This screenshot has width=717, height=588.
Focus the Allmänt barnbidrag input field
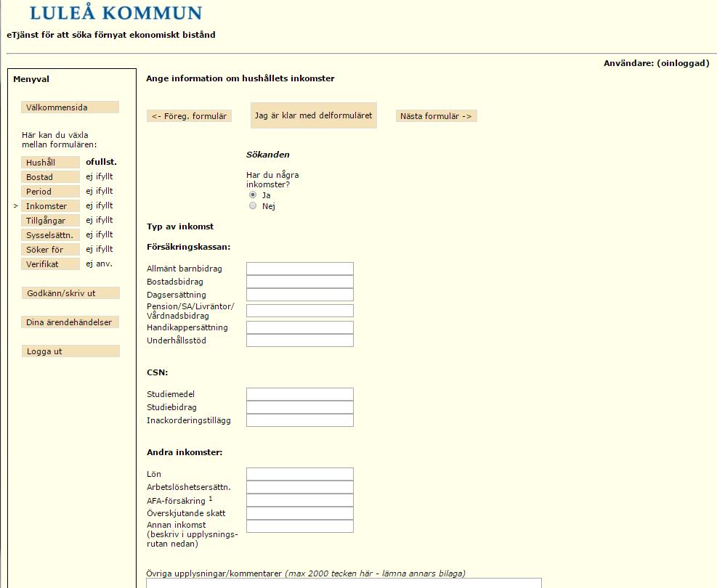(300, 269)
